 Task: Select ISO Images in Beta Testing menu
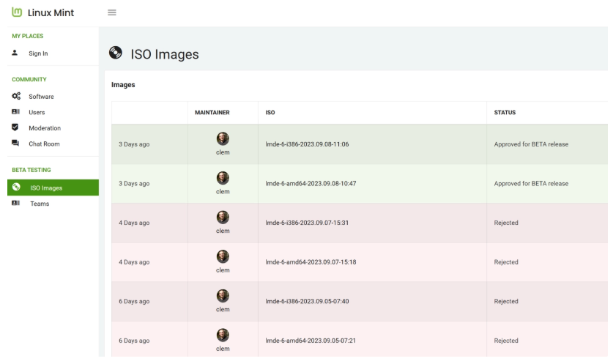53,187
